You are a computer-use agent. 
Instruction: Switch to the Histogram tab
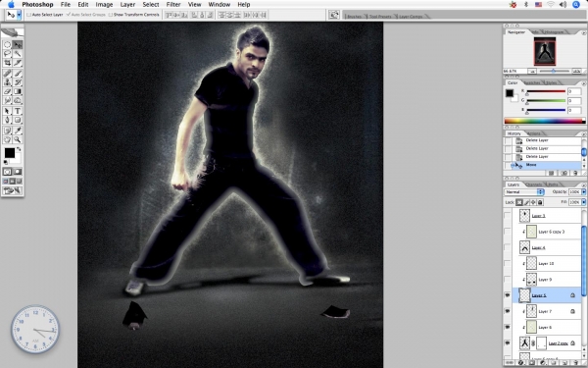pos(554,32)
